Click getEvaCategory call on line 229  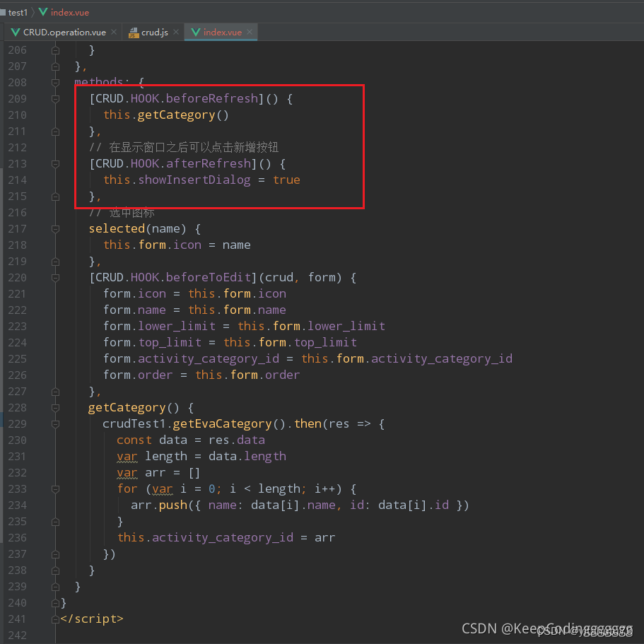pyautogui.click(x=222, y=423)
